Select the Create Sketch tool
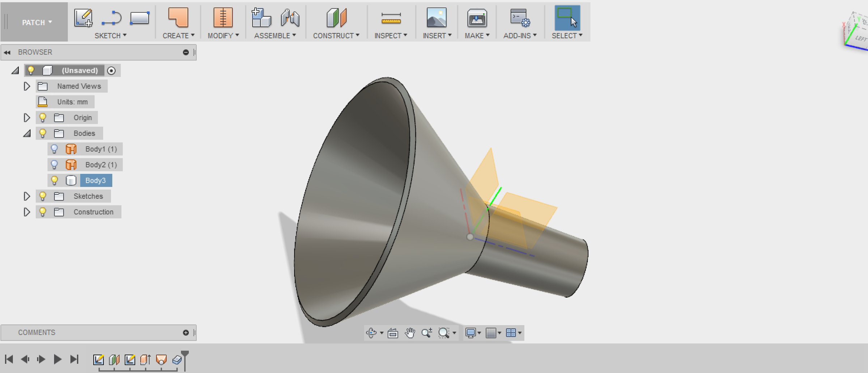The width and height of the screenshot is (868, 373). tap(84, 17)
